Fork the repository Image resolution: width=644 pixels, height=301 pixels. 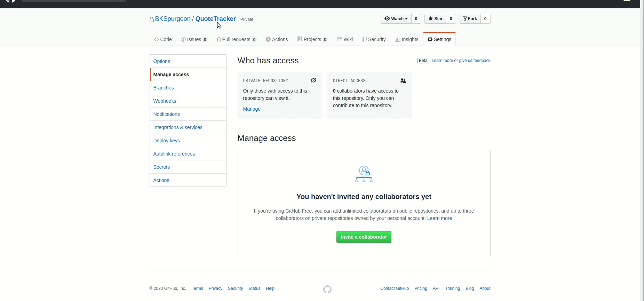point(470,19)
